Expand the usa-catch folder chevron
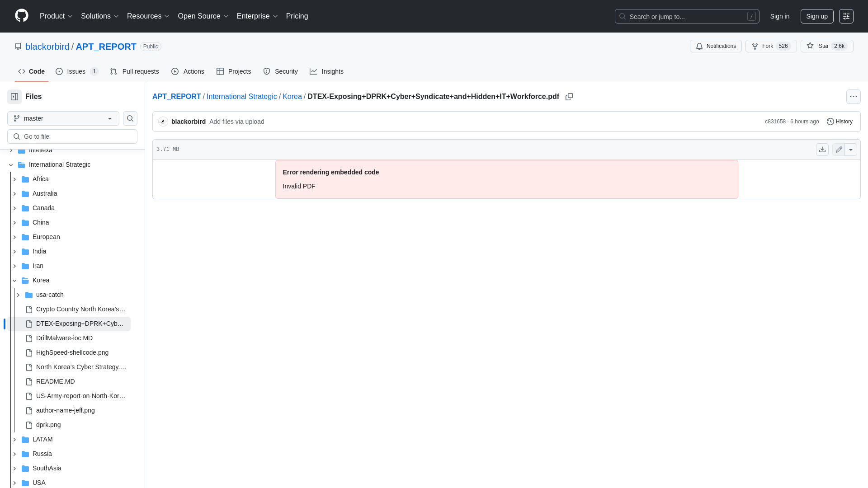 [18, 295]
